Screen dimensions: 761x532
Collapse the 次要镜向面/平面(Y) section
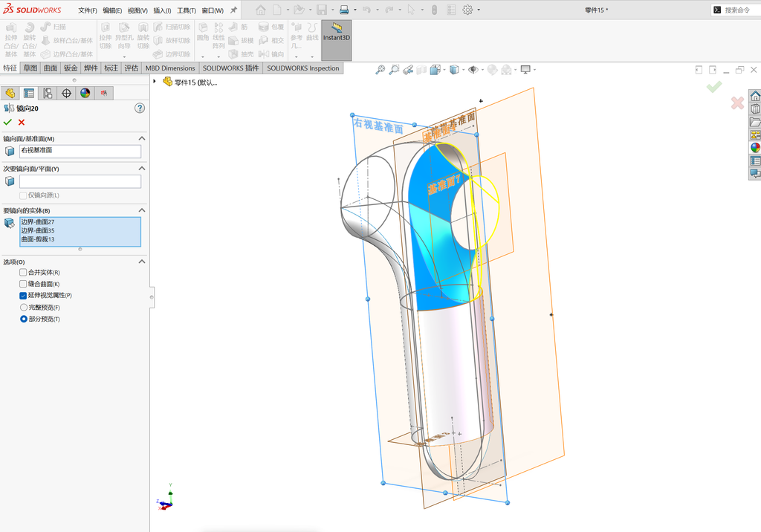(142, 169)
